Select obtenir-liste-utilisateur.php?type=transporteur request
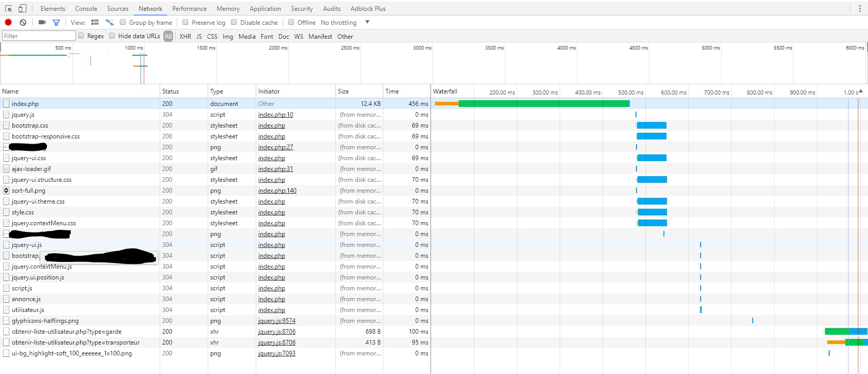Image resolution: width=868 pixels, height=374 pixels. point(215,342)
